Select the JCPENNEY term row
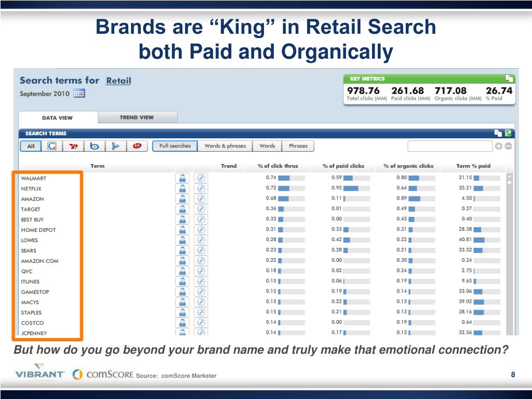Screen dimensions: 532x399 [34, 333]
